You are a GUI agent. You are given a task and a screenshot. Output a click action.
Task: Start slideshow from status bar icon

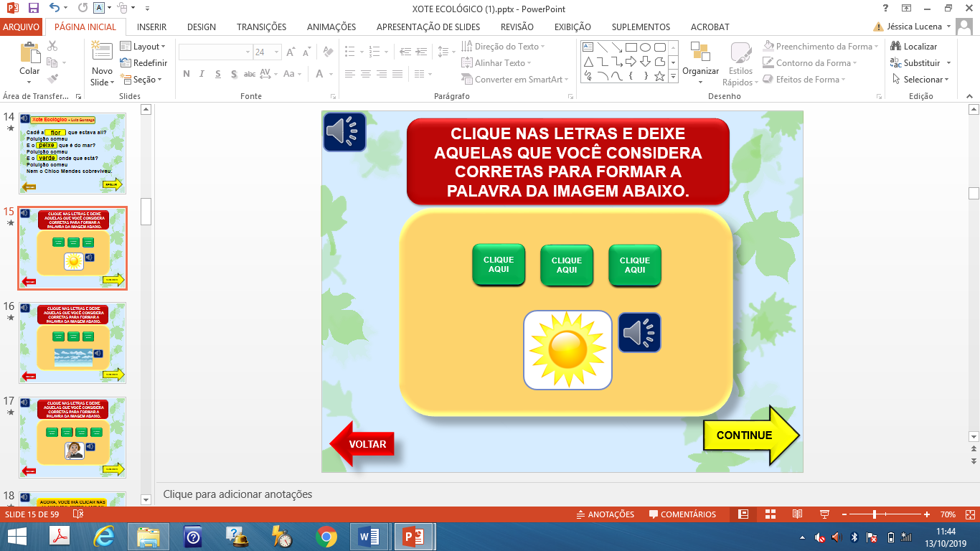coord(824,514)
